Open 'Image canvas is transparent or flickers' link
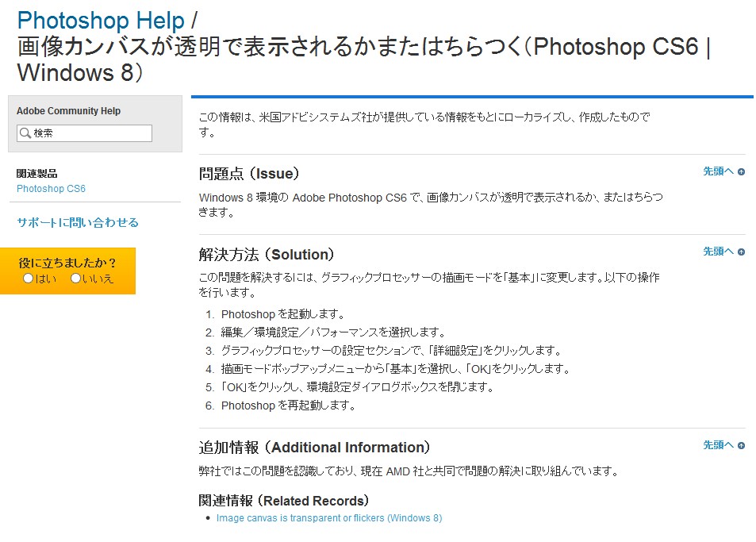Screen dimensions: 756x542 329,518
